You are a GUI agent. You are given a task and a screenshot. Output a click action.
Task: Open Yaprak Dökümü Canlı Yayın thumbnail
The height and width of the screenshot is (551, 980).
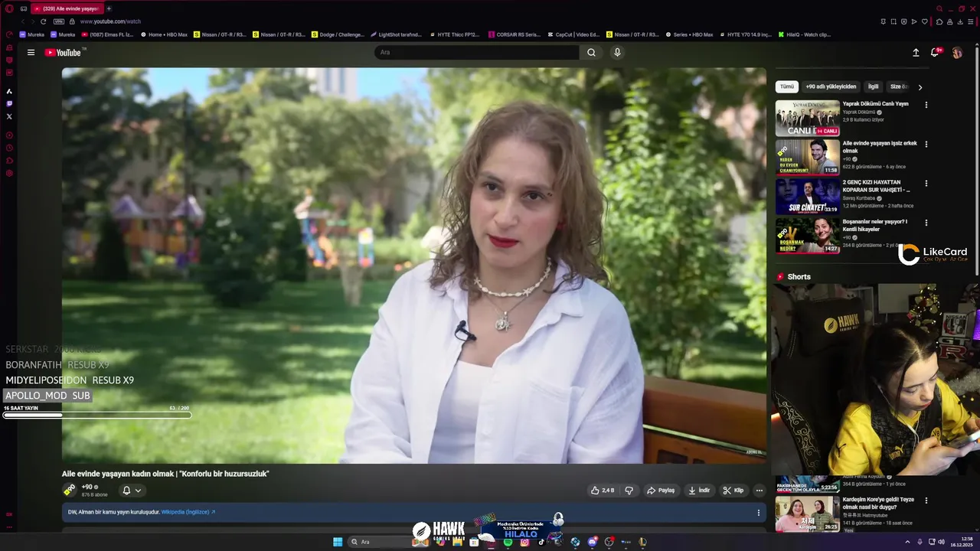point(807,119)
